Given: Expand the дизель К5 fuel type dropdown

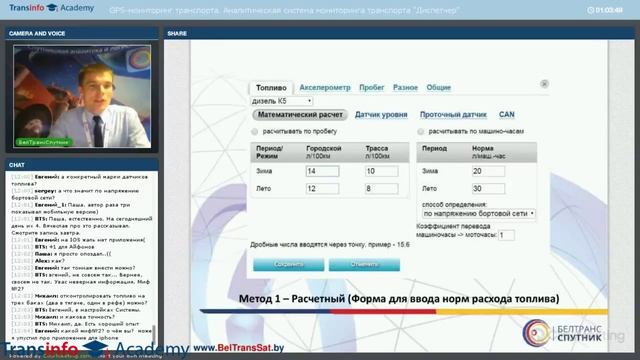Looking at the screenshot, I should click(x=282, y=101).
